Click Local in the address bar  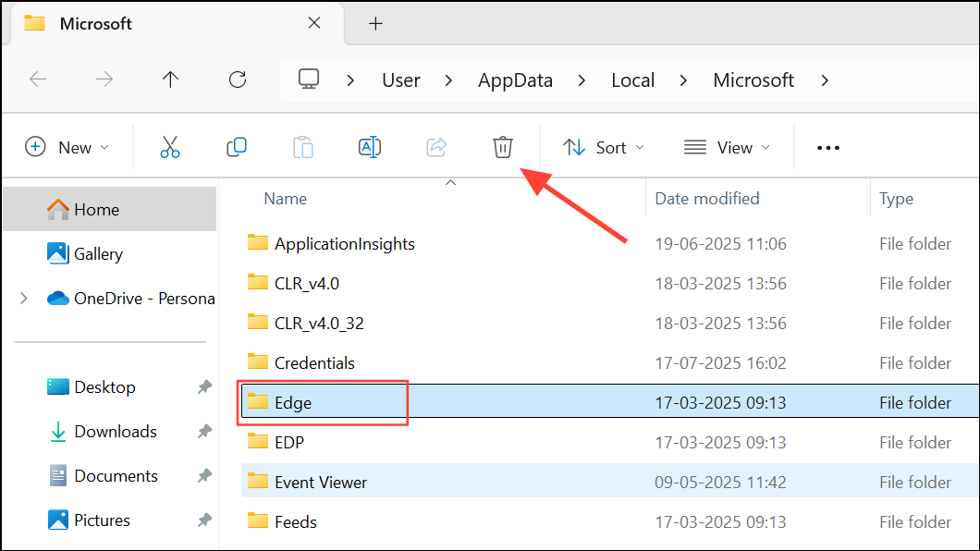(x=633, y=80)
